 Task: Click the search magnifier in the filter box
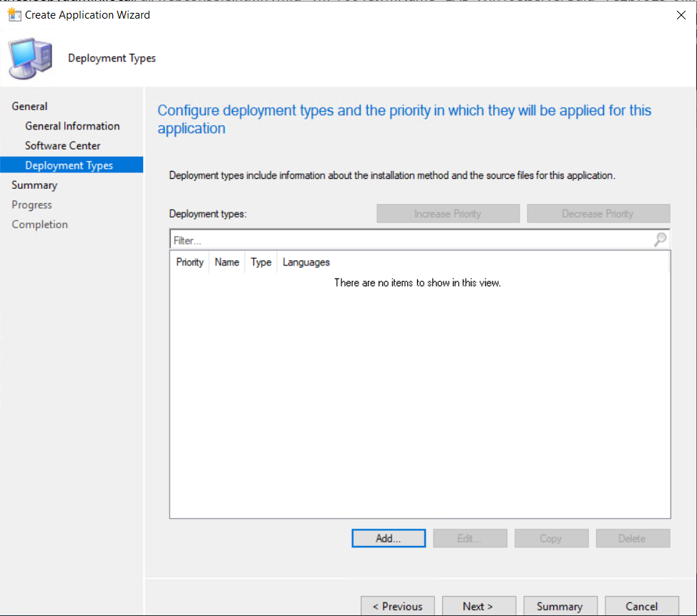pos(660,239)
